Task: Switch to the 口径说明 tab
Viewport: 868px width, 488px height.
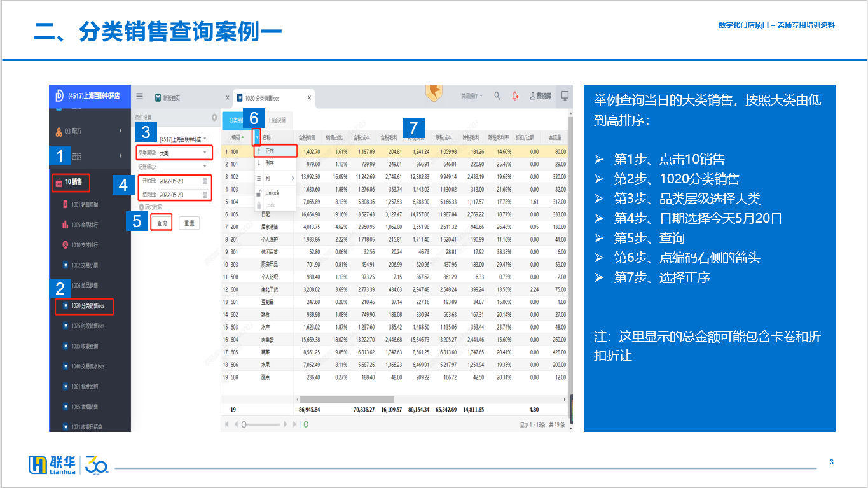Action: [x=277, y=120]
